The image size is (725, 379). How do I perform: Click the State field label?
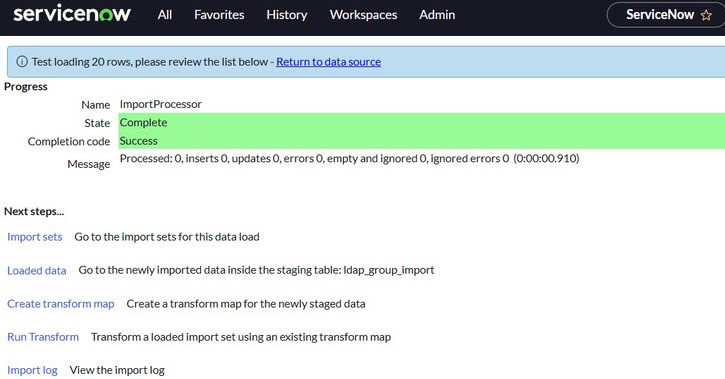pos(97,123)
